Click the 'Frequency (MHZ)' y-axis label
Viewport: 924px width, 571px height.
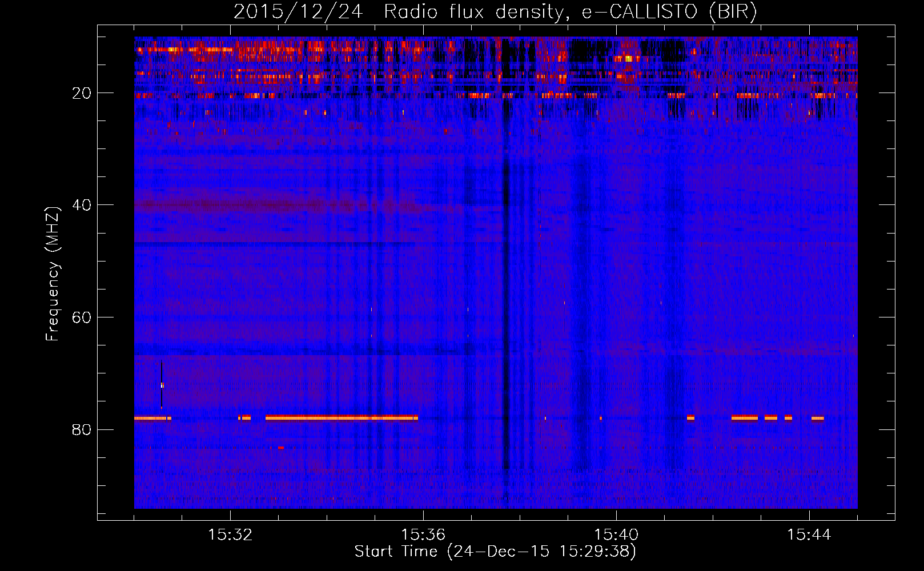[53, 274]
